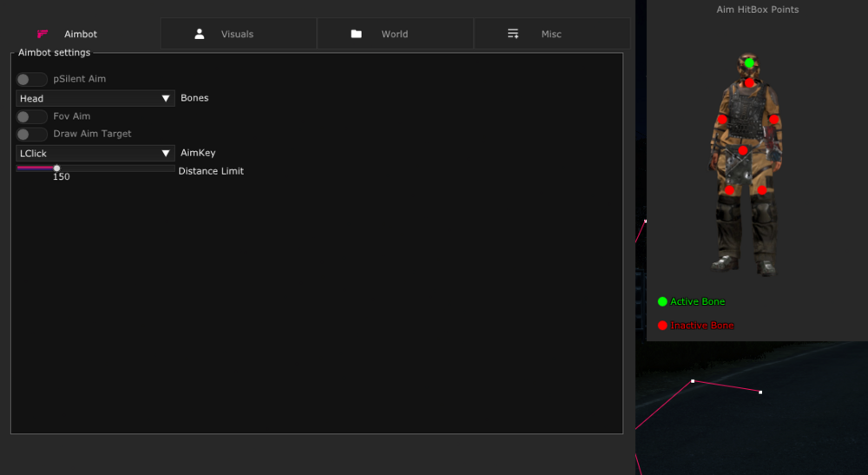Click the pink gun icon on Aimbot tab
Viewport: 868px width, 475px height.
pos(43,34)
